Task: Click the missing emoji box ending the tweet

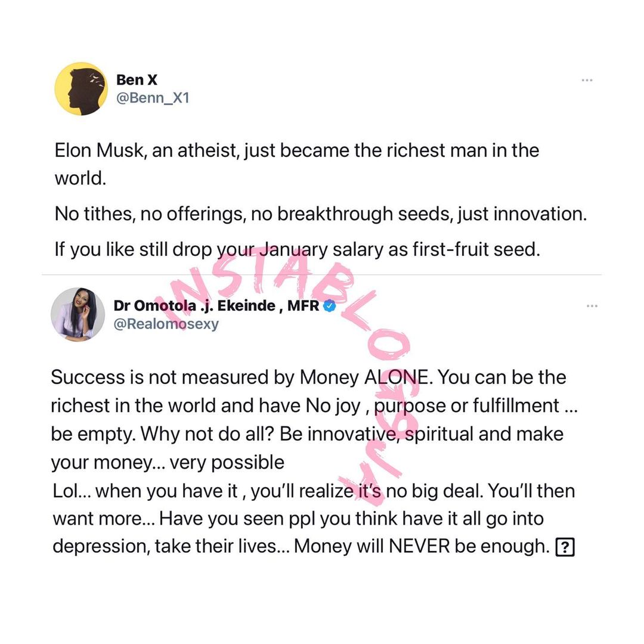Action: pos(564,547)
